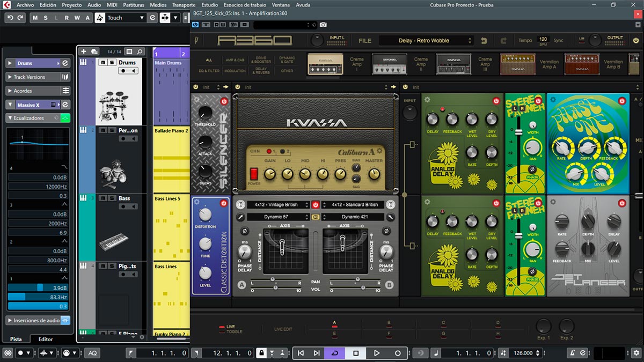
Task: Open the MIDI menu
Action: [112, 5]
